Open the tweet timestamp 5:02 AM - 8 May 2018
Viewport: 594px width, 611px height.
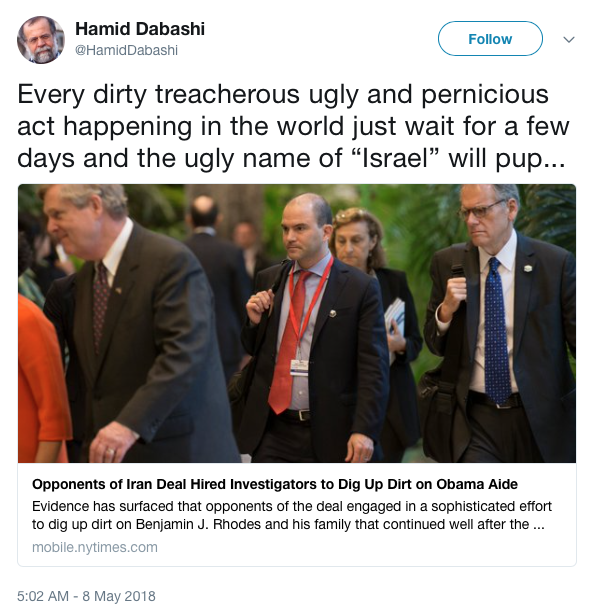[86, 596]
